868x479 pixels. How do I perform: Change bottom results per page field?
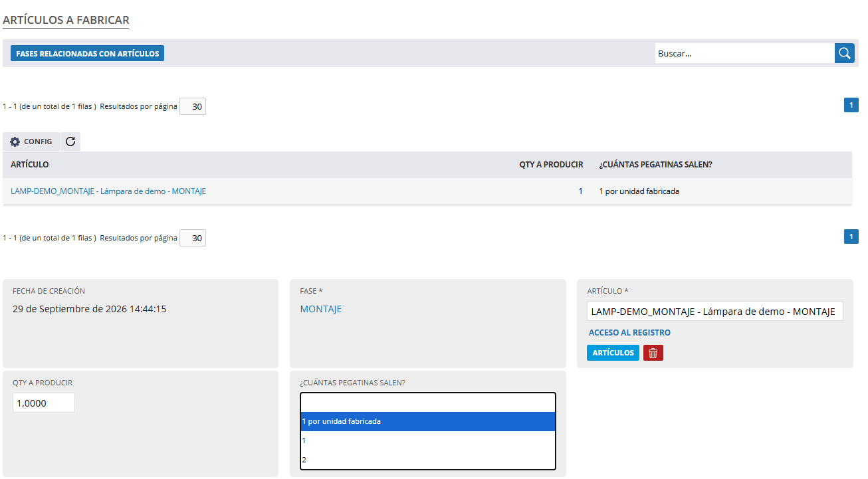(193, 238)
